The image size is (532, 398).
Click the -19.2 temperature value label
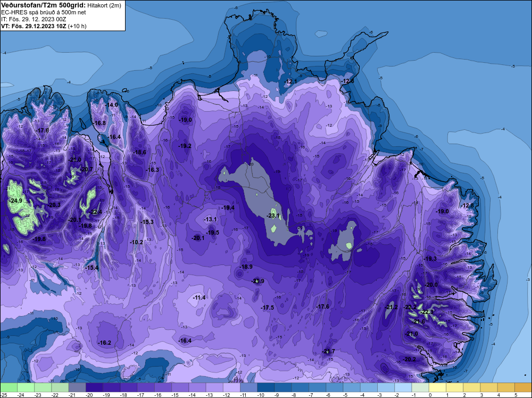point(185,146)
